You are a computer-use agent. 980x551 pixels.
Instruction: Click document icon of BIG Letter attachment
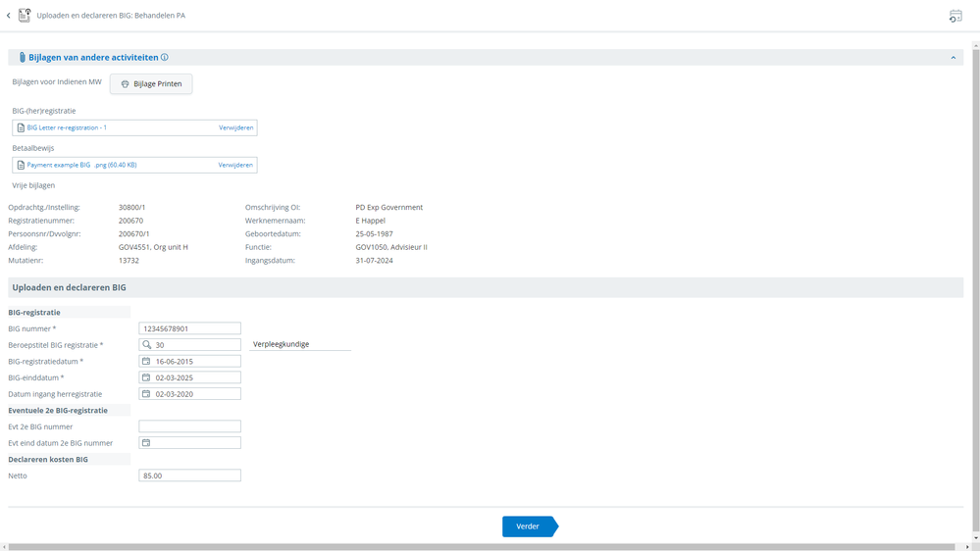21,127
